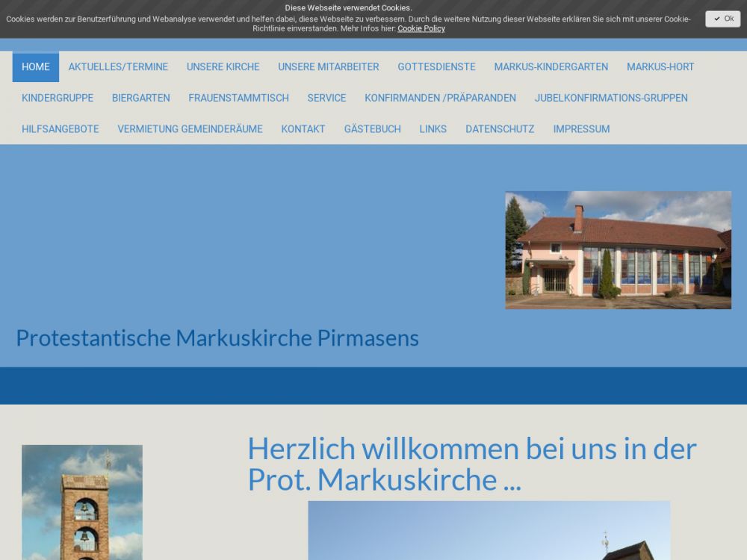Open the Gästebuch page
747x560 pixels.
372,129
